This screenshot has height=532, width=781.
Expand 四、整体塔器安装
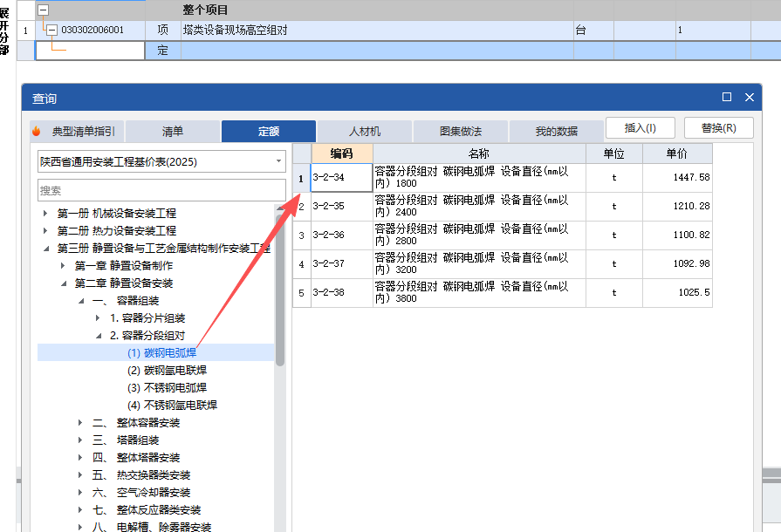[x=80, y=457]
